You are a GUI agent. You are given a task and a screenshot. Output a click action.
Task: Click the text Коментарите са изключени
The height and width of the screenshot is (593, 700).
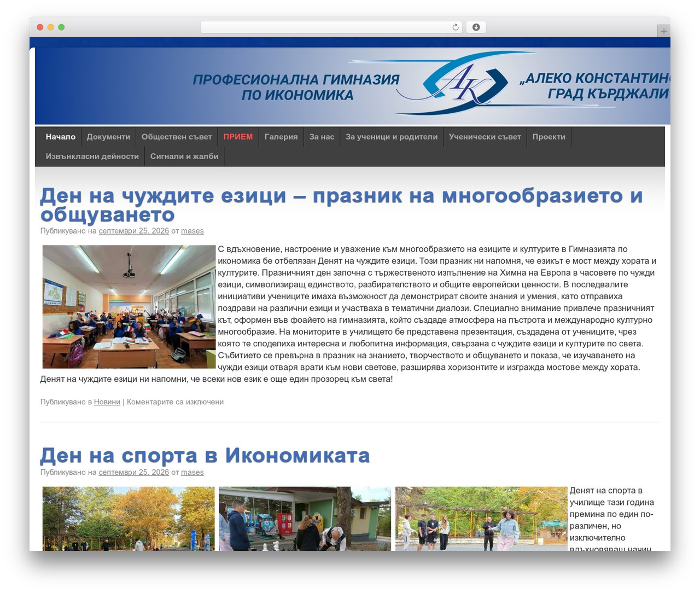[175, 402]
